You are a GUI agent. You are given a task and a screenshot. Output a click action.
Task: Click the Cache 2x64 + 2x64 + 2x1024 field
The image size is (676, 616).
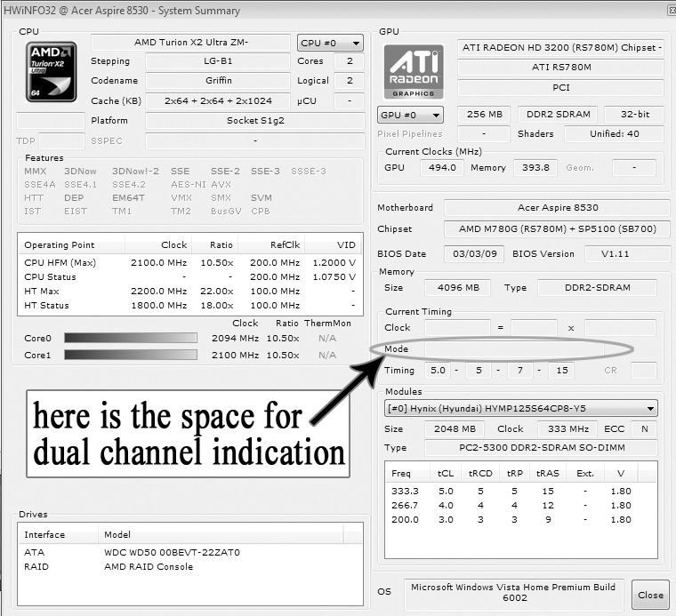(x=218, y=100)
